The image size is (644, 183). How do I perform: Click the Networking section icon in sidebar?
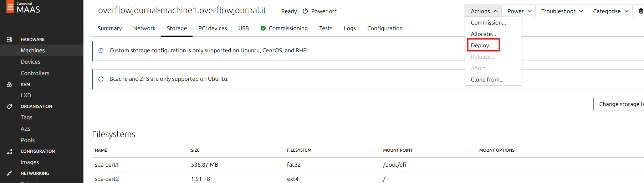[9, 173]
